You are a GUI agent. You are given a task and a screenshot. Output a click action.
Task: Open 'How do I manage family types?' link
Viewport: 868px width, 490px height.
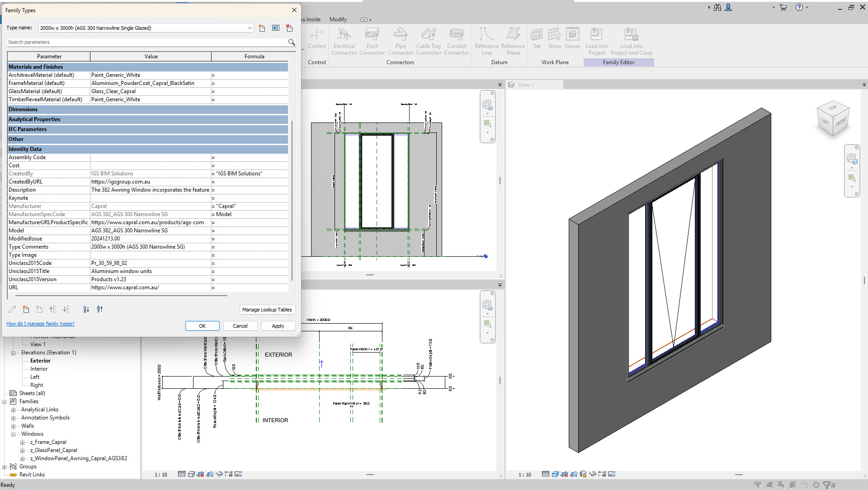40,324
